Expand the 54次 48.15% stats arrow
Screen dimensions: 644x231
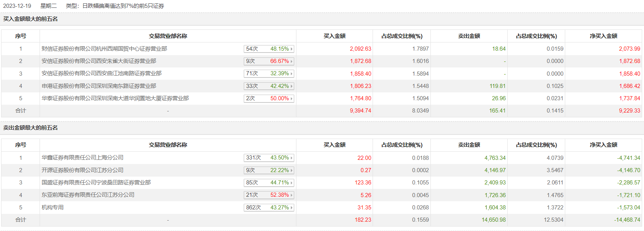pos(292,49)
